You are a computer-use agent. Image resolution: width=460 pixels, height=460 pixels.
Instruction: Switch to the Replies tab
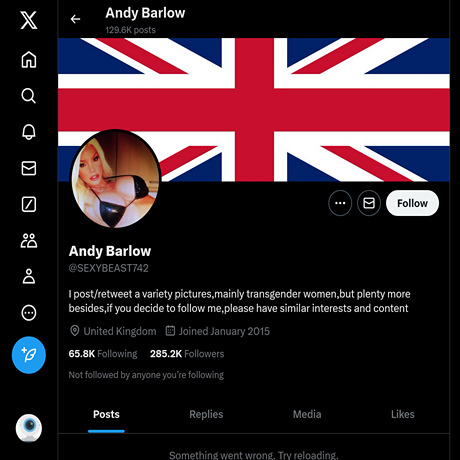[x=206, y=414]
